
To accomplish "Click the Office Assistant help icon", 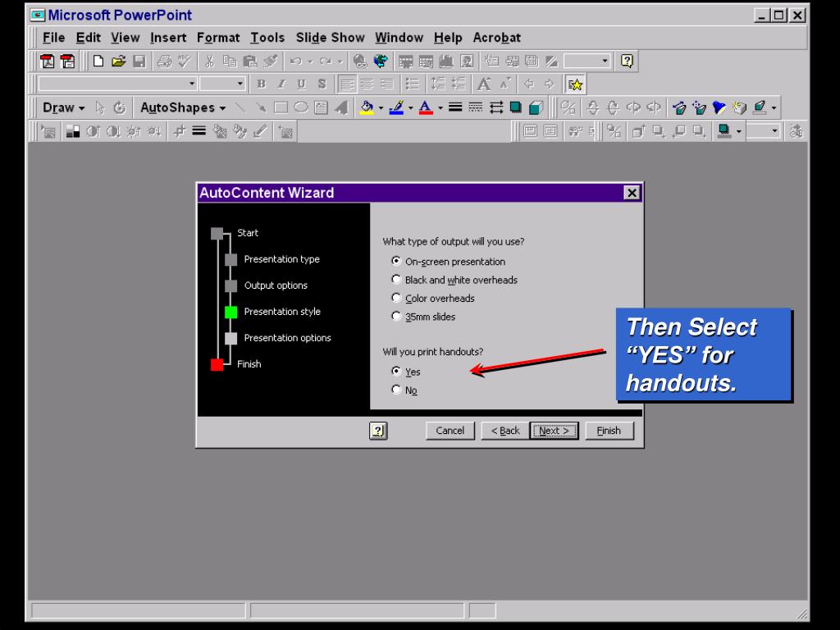I will (x=627, y=61).
